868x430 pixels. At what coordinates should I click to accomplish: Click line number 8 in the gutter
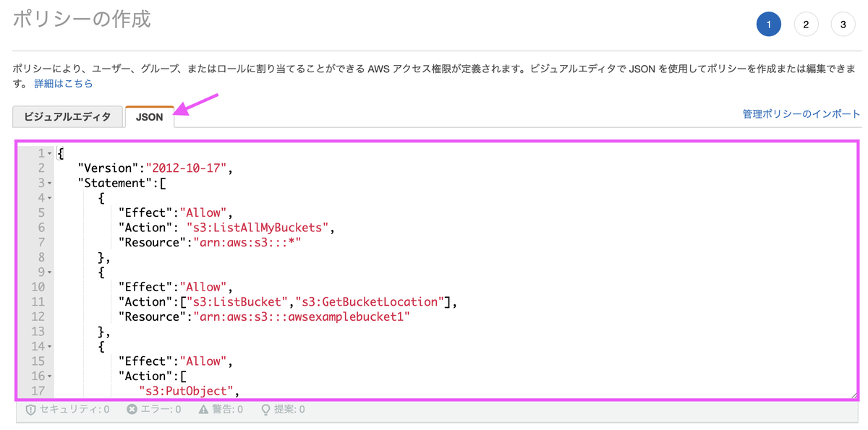(x=41, y=257)
